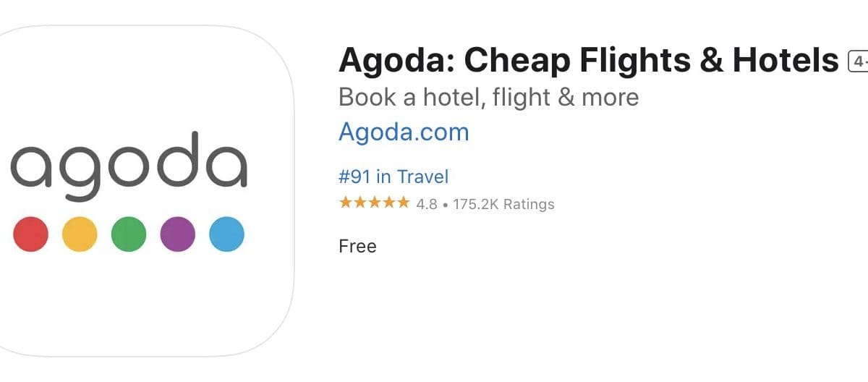Click the first orange rating star
Viewport: 868px width, 382px height.
click(345, 203)
